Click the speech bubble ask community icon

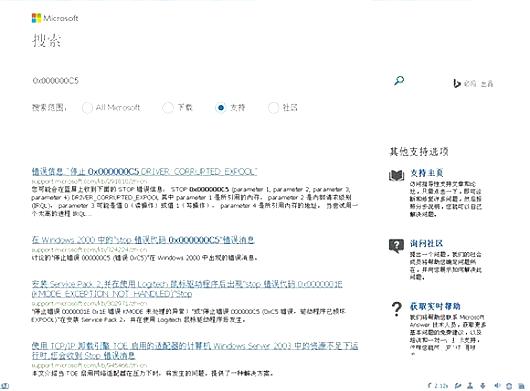(x=396, y=246)
